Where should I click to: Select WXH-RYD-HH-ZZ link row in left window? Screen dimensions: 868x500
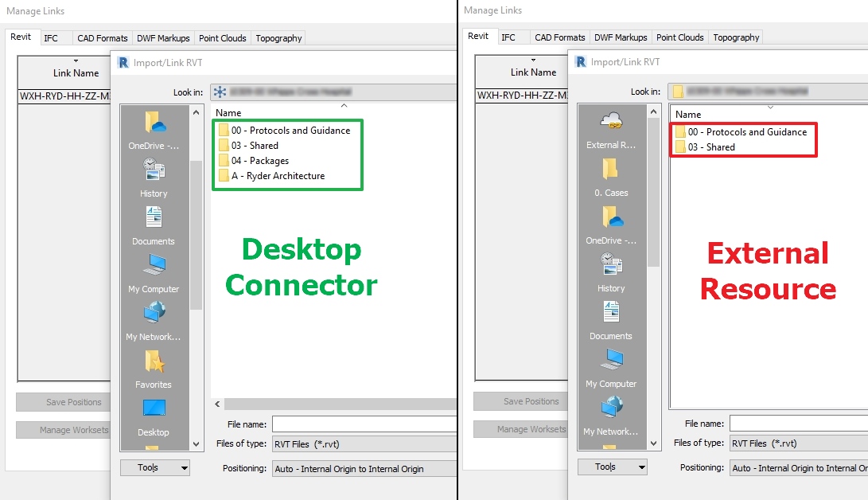[x=64, y=96]
